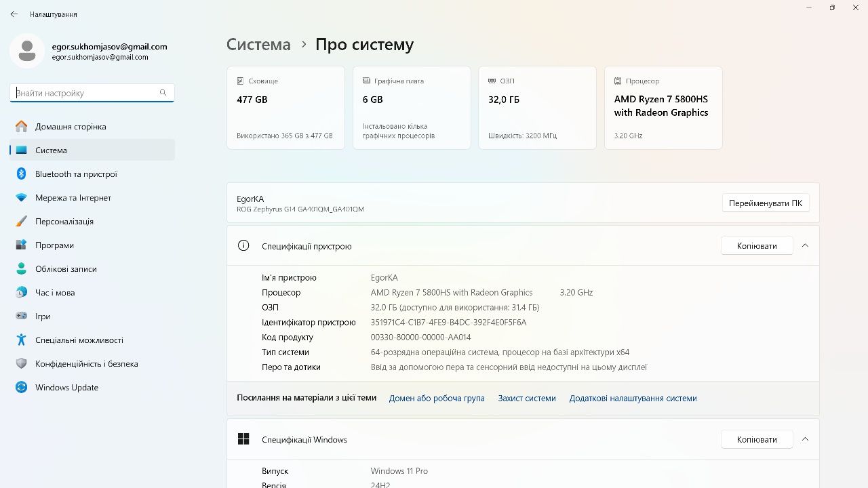
Task: Open Спеціальні можливості settings
Action: (92, 340)
